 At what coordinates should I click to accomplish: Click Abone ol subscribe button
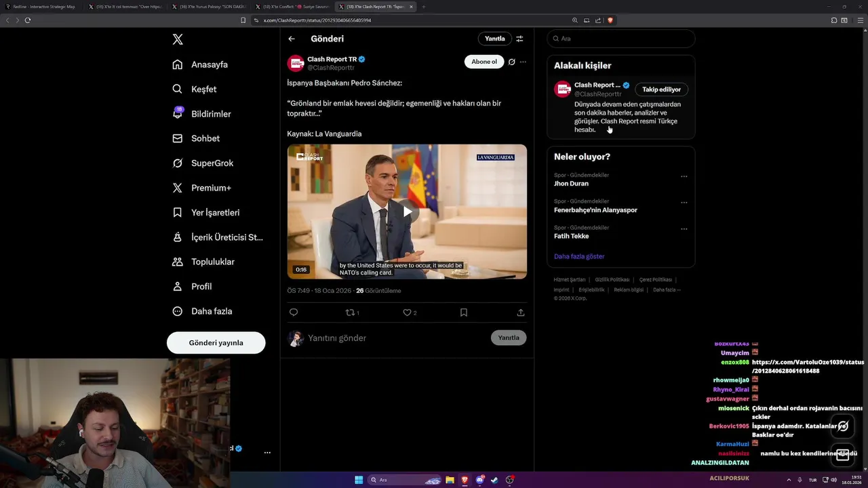484,62
